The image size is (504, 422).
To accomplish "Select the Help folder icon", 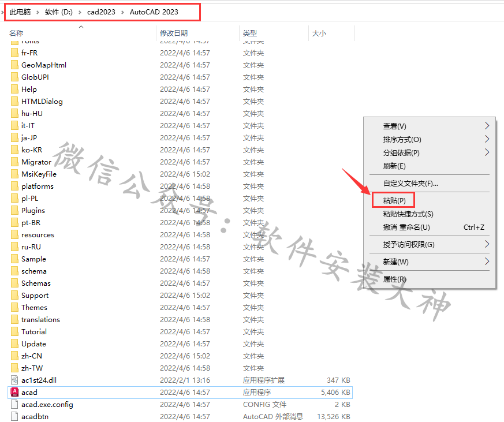I will tap(14, 89).
